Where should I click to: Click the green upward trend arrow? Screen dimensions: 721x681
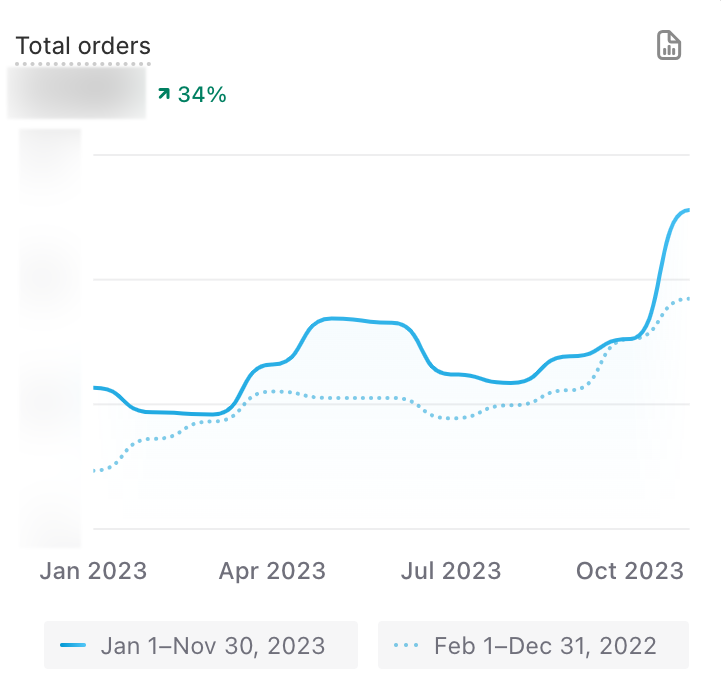click(x=164, y=94)
